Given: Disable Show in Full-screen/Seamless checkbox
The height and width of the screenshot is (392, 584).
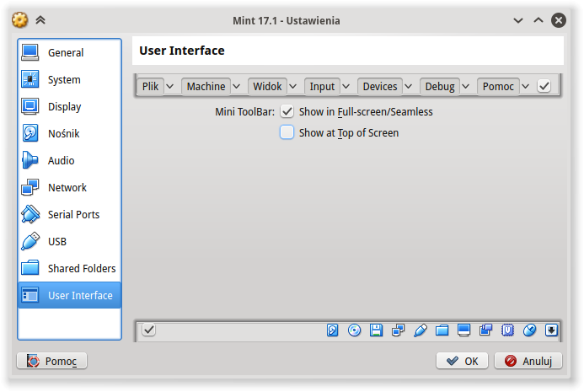Looking at the screenshot, I should click(287, 111).
